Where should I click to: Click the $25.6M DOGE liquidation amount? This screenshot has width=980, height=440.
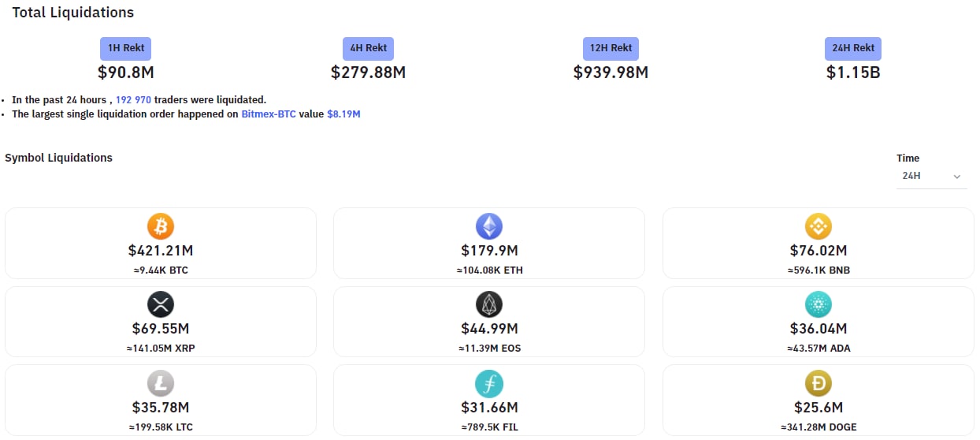tap(819, 408)
